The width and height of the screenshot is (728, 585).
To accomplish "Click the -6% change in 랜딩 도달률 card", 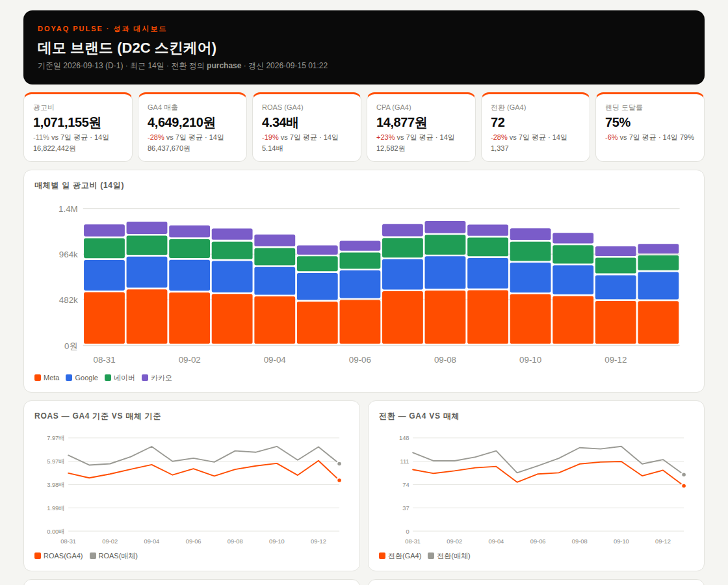I will click(612, 137).
